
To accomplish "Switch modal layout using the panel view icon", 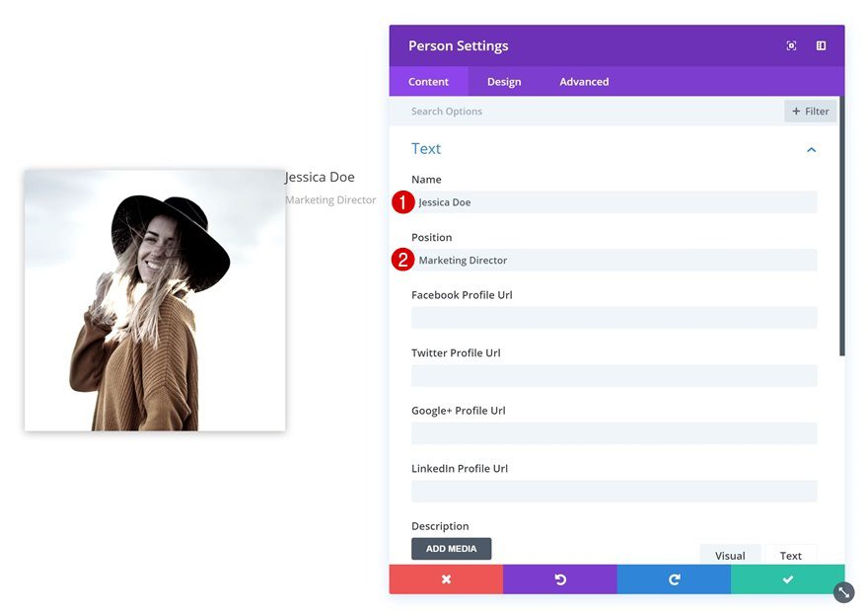I will point(821,45).
